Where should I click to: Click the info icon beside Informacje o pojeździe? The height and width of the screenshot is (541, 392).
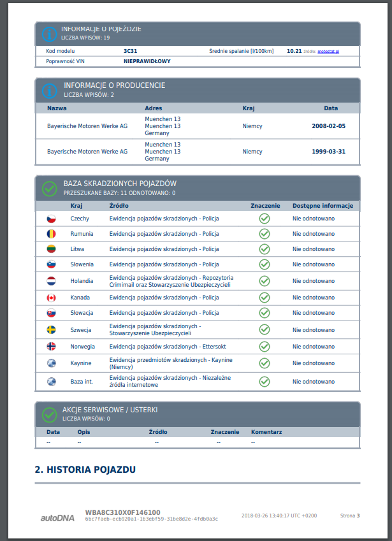click(49, 34)
